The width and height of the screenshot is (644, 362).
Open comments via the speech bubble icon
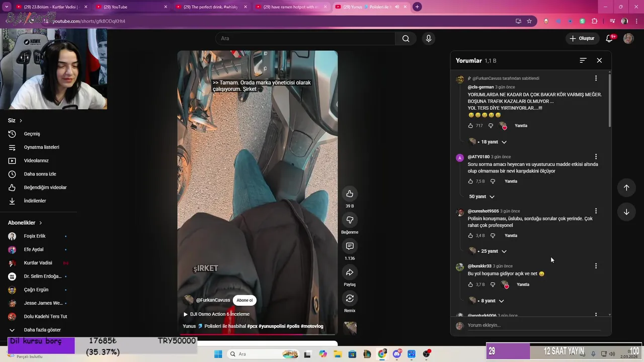coord(350,246)
